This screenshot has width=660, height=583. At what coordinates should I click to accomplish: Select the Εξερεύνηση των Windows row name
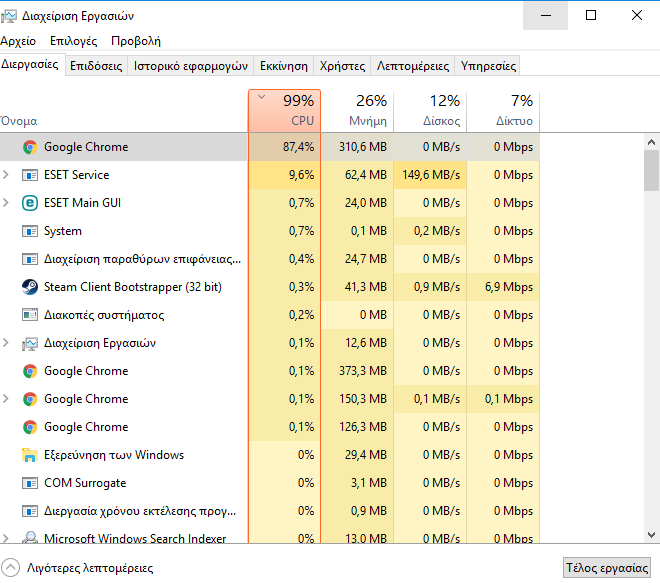tap(114, 455)
